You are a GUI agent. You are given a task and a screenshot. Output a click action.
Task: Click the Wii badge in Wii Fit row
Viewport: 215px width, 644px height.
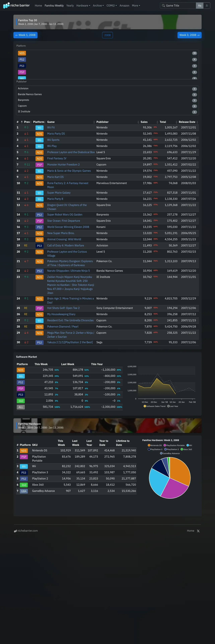point(39,128)
